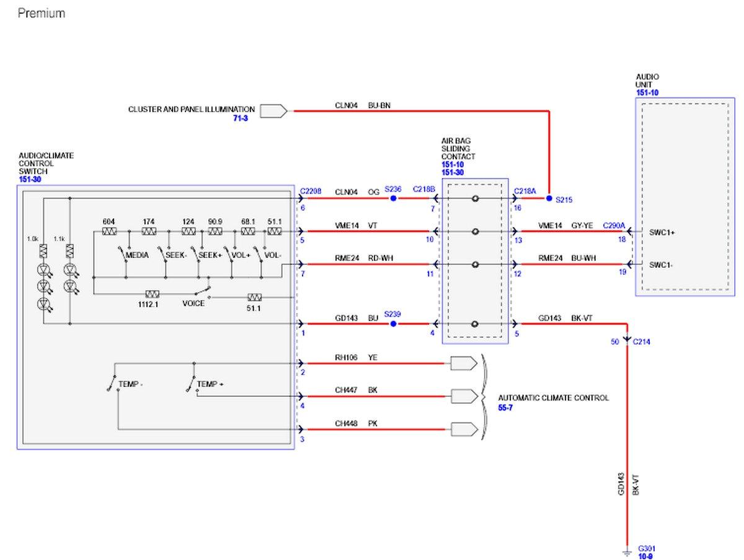Open the 71-3 page reference link
The width and height of the screenshot is (744, 560).
[x=240, y=118]
